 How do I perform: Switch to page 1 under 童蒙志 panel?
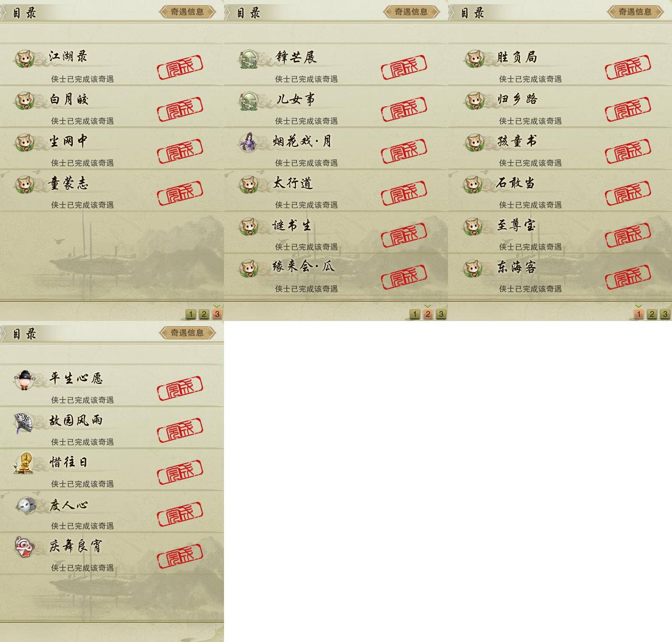pyautogui.click(x=191, y=314)
